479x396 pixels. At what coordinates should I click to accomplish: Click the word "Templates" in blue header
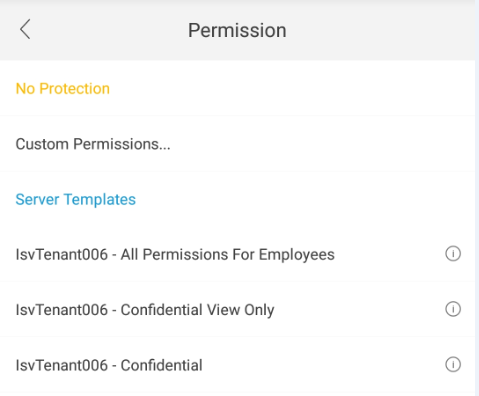(x=100, y=200)
